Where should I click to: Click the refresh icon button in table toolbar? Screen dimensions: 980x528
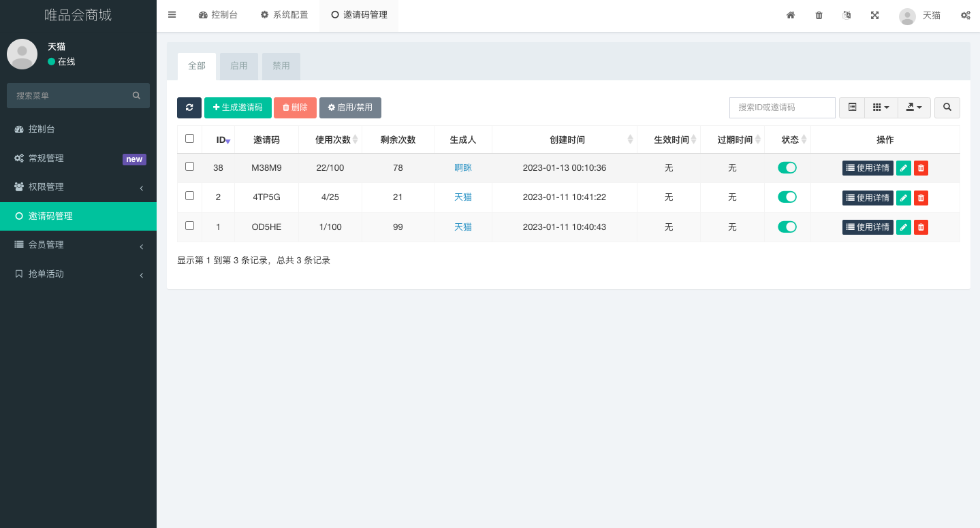point(189,108)
